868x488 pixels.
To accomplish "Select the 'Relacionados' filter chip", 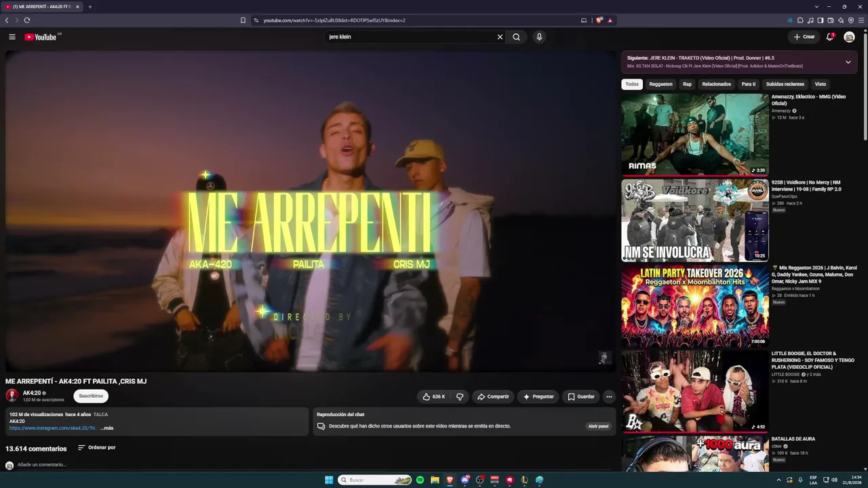I will point(717,84).
